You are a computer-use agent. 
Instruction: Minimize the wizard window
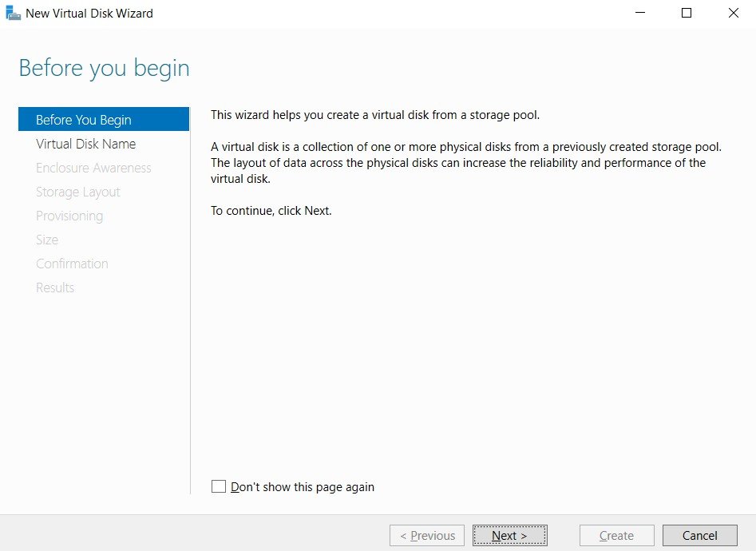pos(640,13)
